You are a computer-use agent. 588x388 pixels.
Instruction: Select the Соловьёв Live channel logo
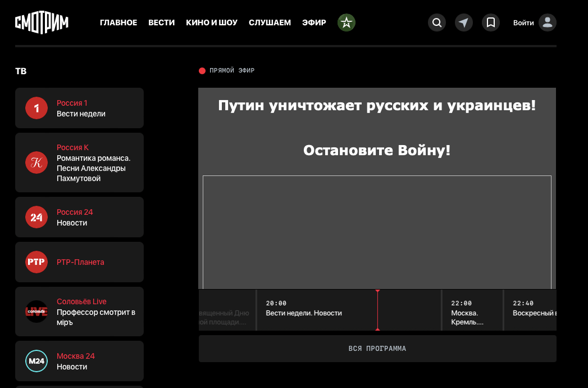(36, 312)
